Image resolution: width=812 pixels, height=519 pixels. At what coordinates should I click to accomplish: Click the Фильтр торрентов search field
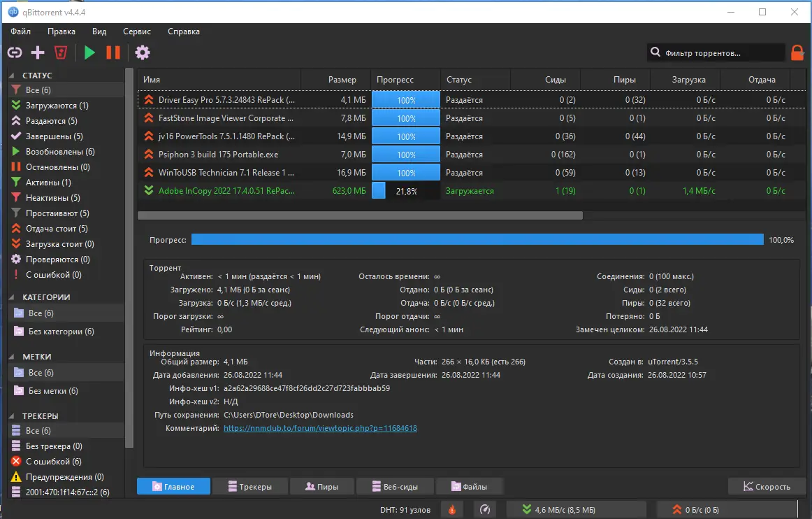pyautogui.click(x=716, y=52)
